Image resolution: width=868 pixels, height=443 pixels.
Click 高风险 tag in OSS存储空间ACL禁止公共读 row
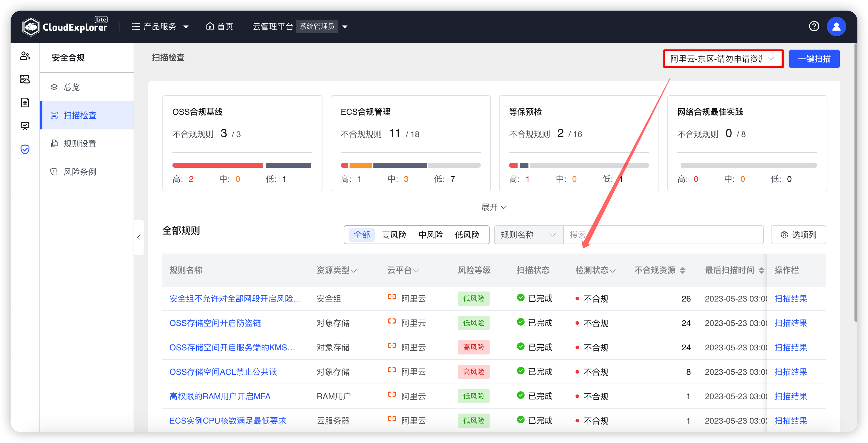click(473, 372)
